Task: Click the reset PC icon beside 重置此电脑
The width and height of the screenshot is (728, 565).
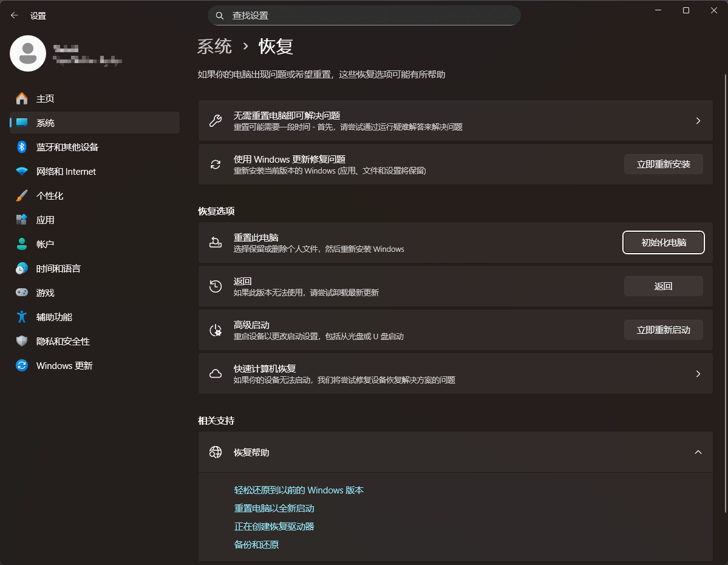Action: 216,242
